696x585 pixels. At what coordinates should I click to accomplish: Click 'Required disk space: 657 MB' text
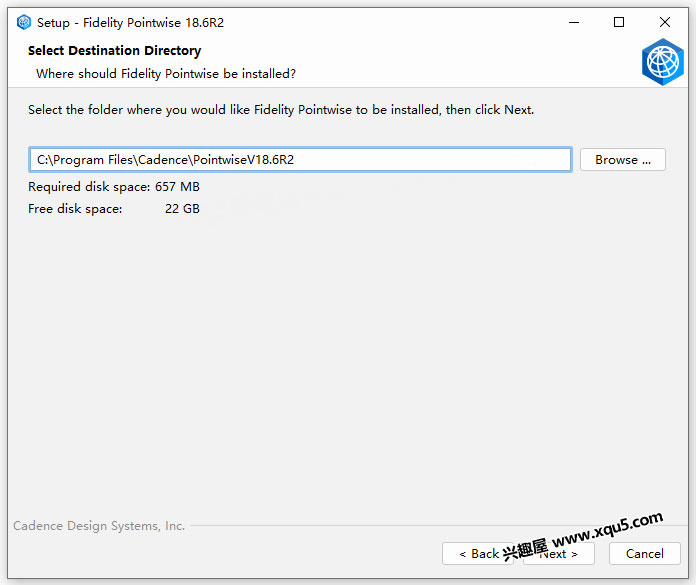[x=114, y=187]
